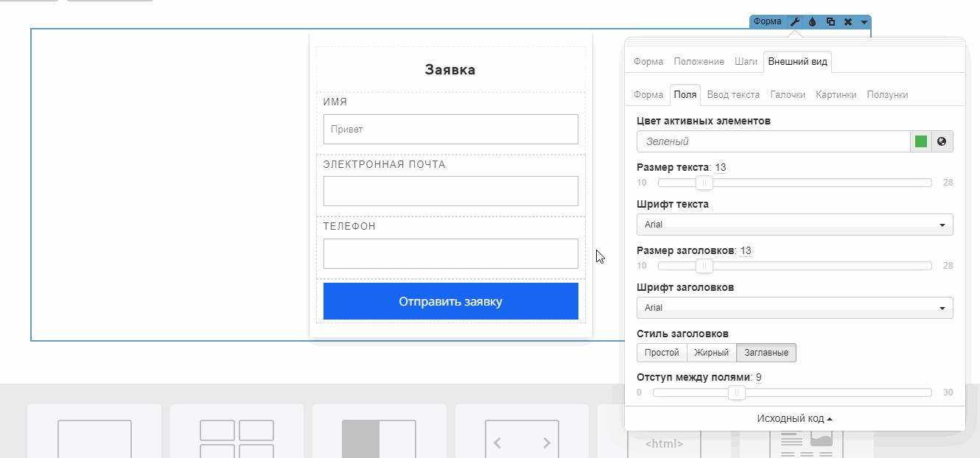The width and height of the screenshot is (980, 458).
Task: Click the Электронная почта input field
Action: pos(450,191)
